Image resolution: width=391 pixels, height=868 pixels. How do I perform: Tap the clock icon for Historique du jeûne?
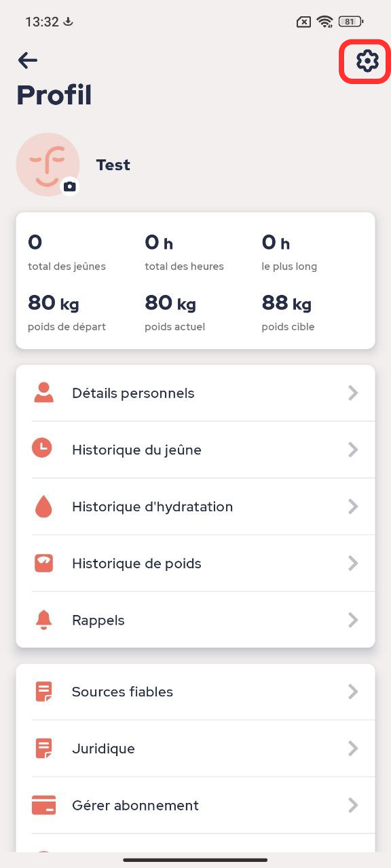[42, 448]
